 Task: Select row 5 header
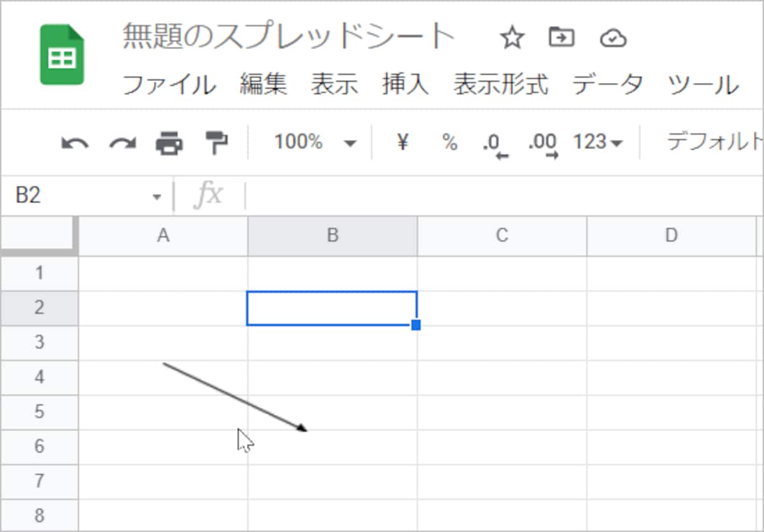click(x=39, y=412)
